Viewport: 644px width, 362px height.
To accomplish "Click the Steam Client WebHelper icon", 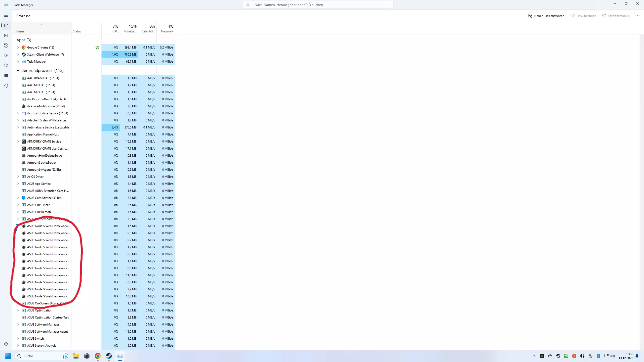I will pos(24,55).
